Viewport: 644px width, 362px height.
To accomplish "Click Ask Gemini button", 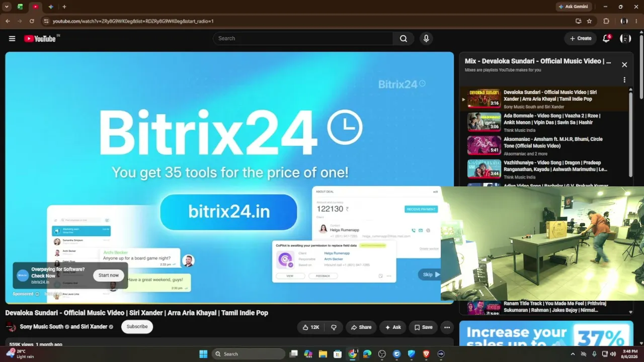I will click(x=573, y=7).
